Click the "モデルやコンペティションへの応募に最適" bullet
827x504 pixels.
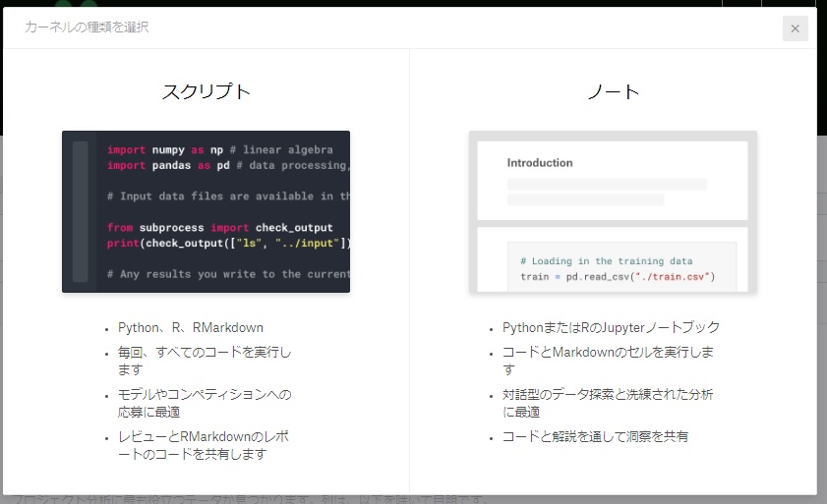click(x=205, y=403)
